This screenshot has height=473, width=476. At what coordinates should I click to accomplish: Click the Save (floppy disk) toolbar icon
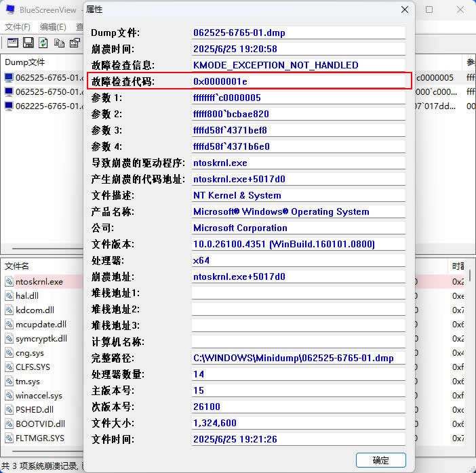point(28,43)
